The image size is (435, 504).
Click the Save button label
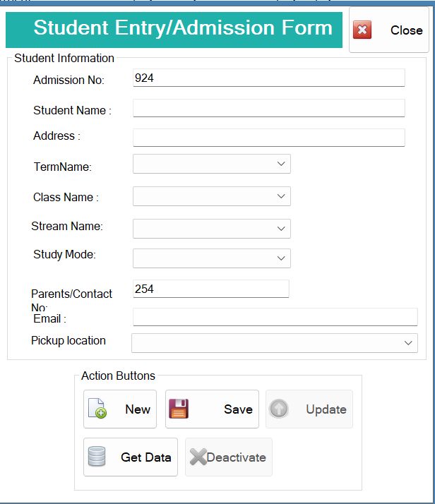tap(238, 409)
